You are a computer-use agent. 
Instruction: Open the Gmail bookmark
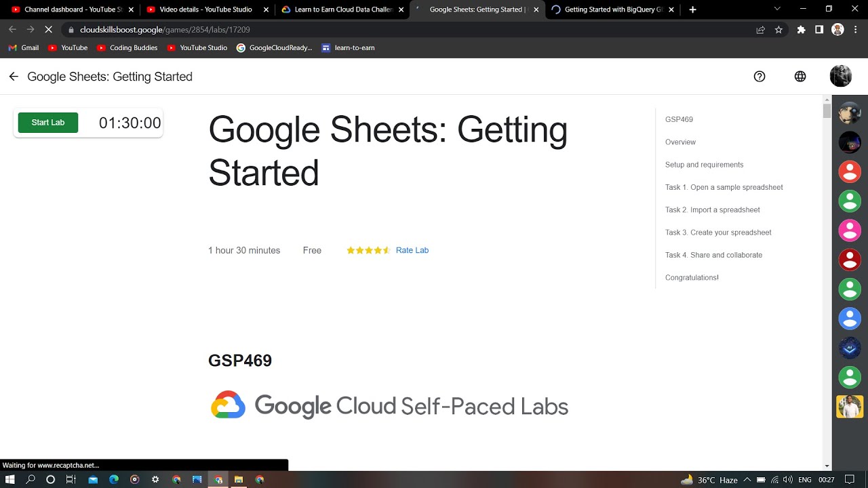click(24, 48)
